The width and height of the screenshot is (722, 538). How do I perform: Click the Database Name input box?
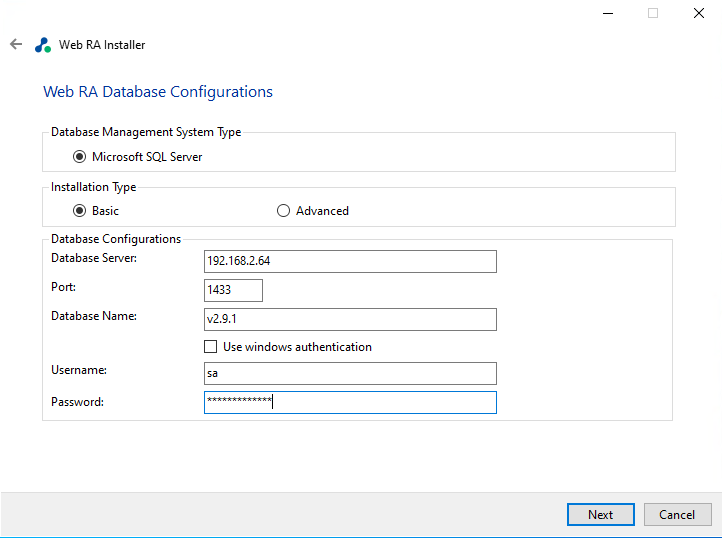click(x=349, y=319)
